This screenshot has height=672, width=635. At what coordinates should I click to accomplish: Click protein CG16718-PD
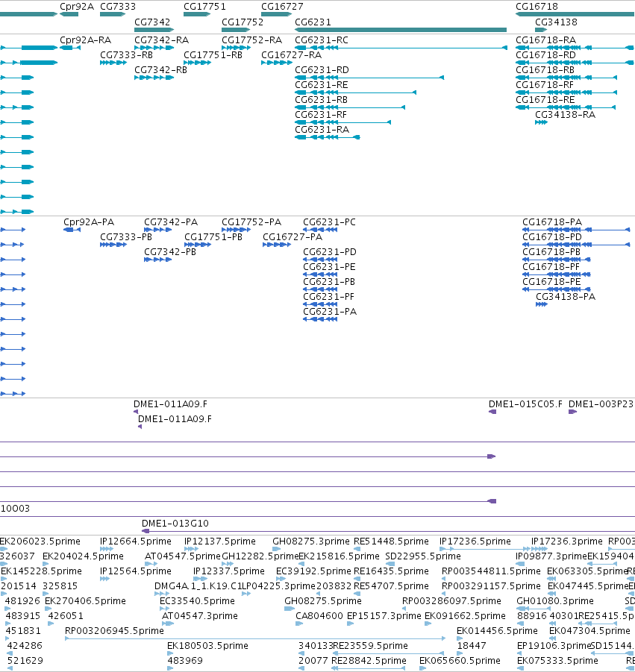click(552, 237)
